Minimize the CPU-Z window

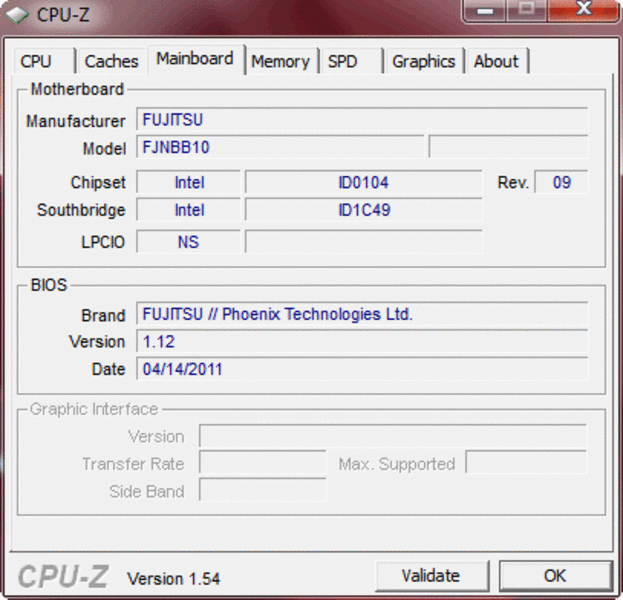click(x=485, y=10)
